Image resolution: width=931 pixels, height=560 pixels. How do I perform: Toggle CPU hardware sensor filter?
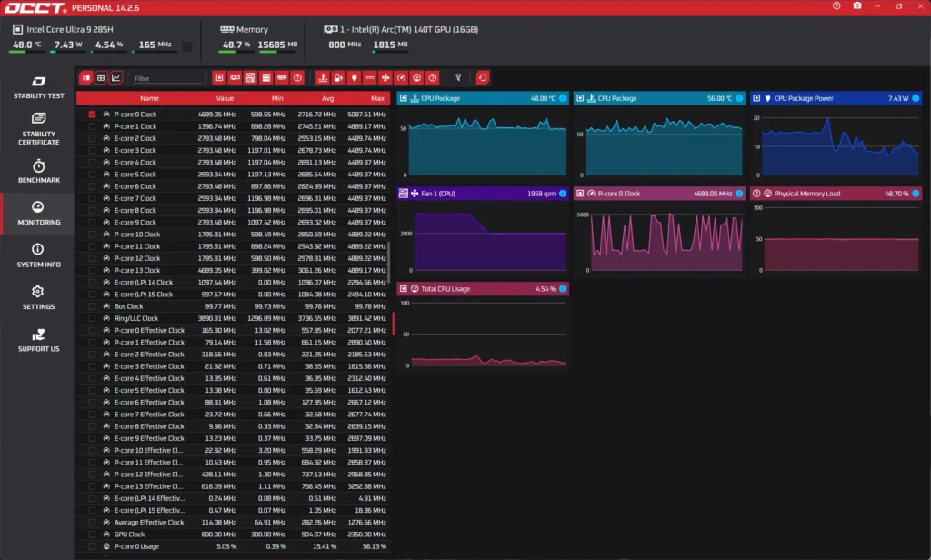coord(220,78)
